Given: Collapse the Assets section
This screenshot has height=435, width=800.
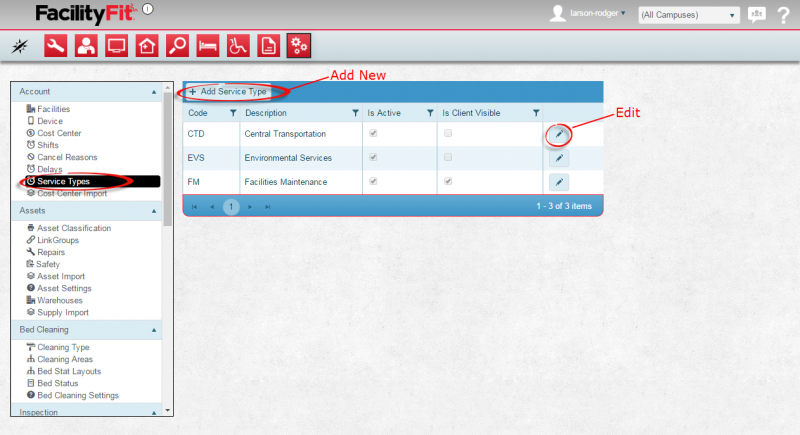Looking at the screenshot, I should (x=154, y=211).
